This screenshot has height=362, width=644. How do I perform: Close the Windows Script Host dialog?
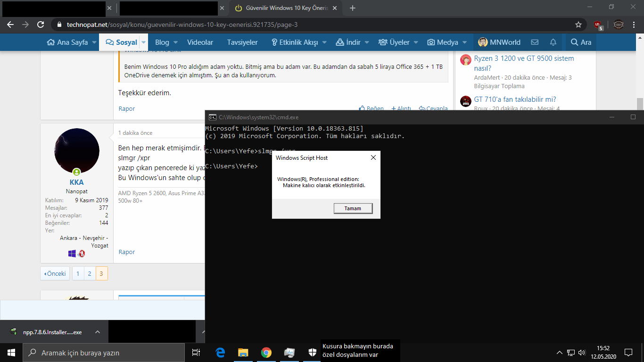[373, 157]
